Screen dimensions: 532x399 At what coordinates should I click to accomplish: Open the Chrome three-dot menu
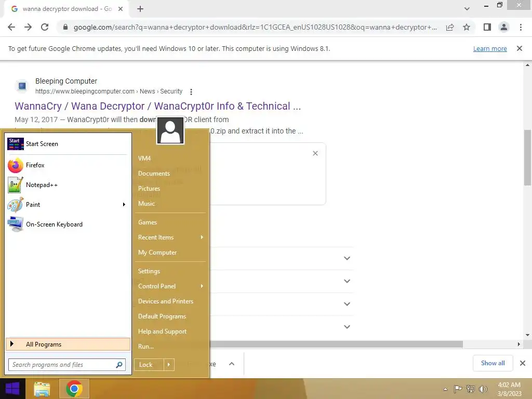pyautogui.click(x=521, y=27)
